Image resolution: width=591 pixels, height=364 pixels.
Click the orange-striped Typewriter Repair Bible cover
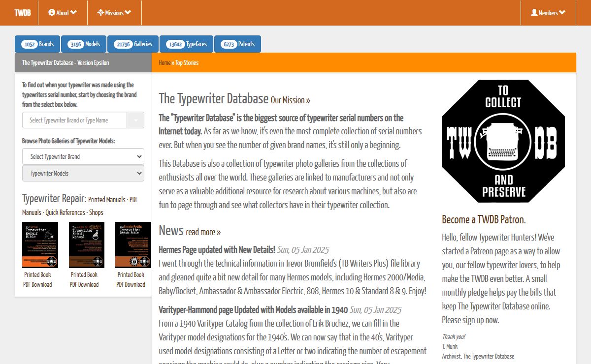coord(133,245)
